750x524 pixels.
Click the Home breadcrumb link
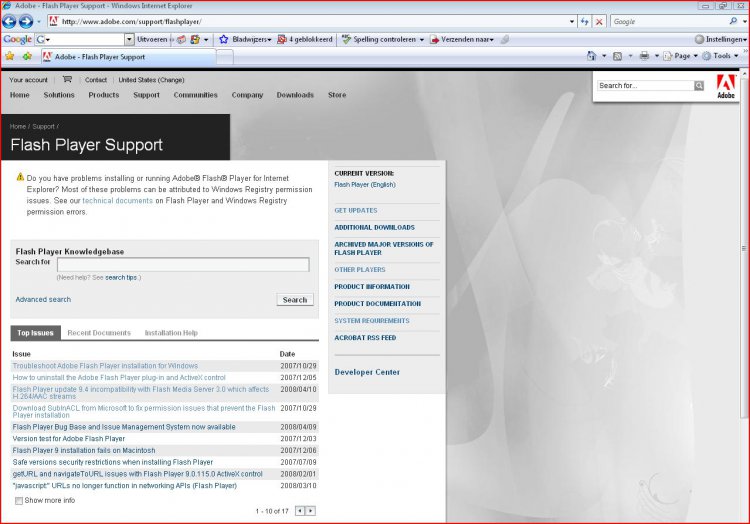[18, 126]
